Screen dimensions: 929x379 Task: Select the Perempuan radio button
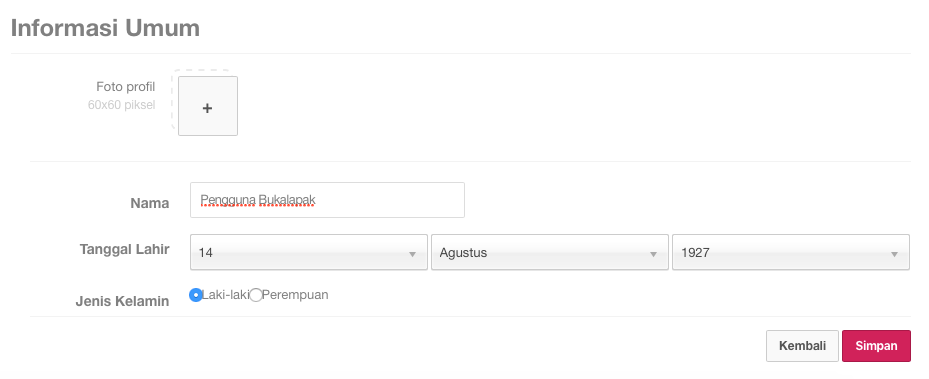pos(255,295)
